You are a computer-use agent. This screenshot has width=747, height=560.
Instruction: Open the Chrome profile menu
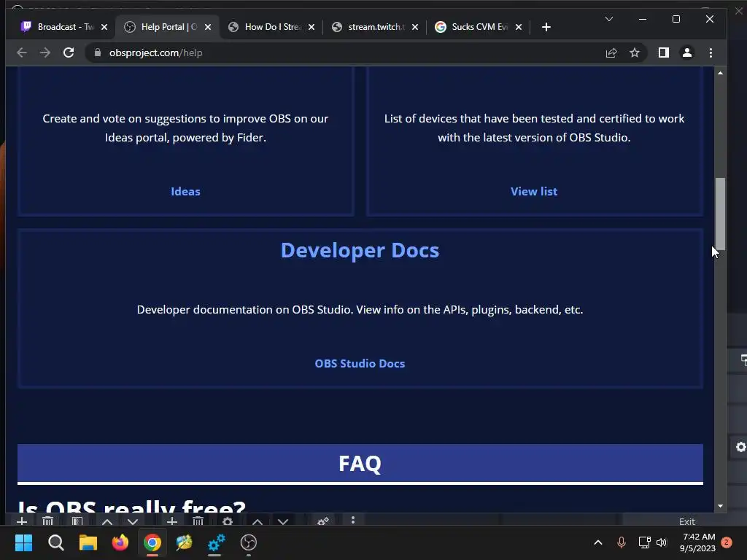[687, 52]
